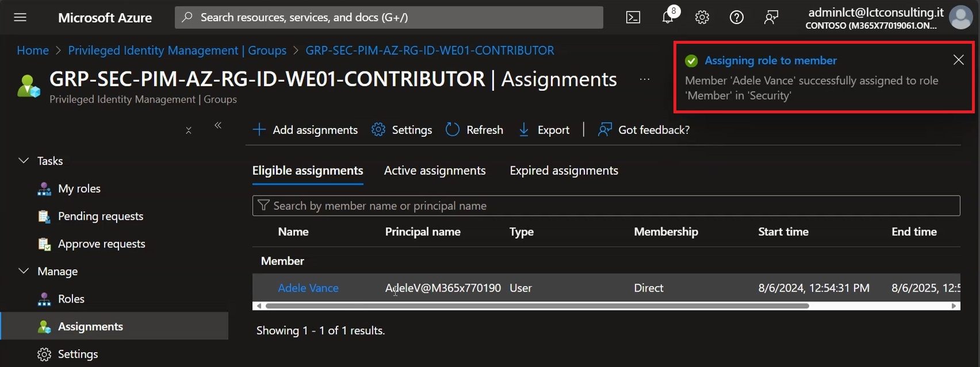Click the member name search field
980x367 pixels.
(606, 206)
